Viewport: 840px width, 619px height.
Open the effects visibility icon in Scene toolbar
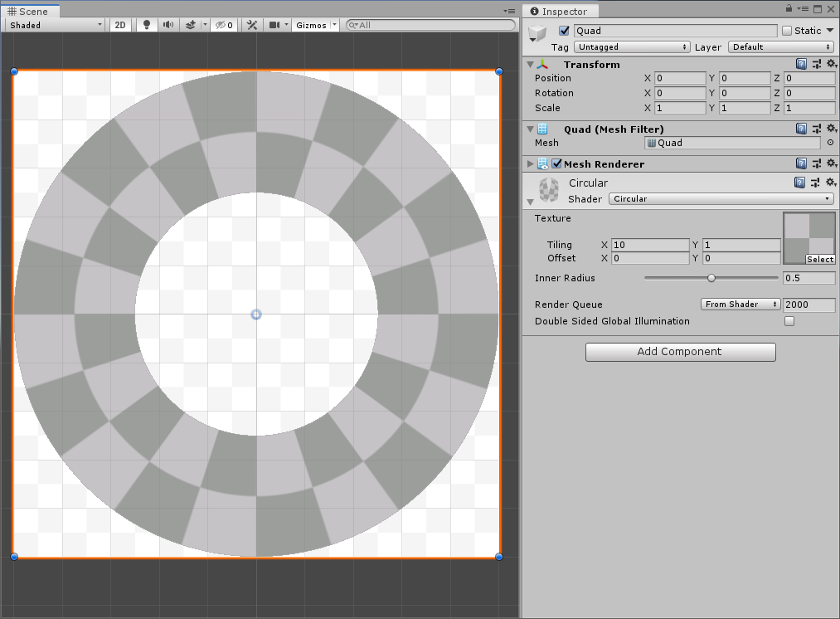(x=192, y=25)
